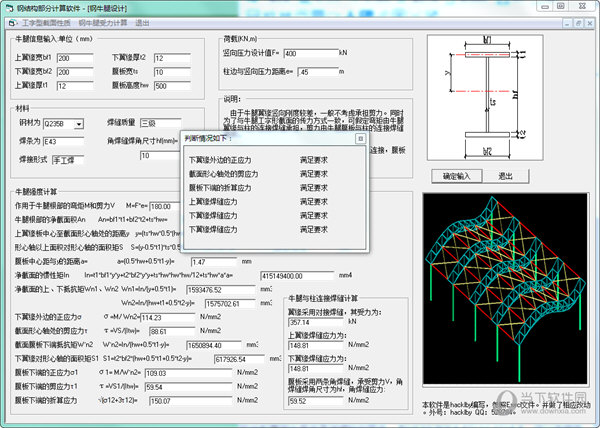Click 腹板下端的折算应力 row in dialog
Screen dimensions: 600x428
click(259, 188)
